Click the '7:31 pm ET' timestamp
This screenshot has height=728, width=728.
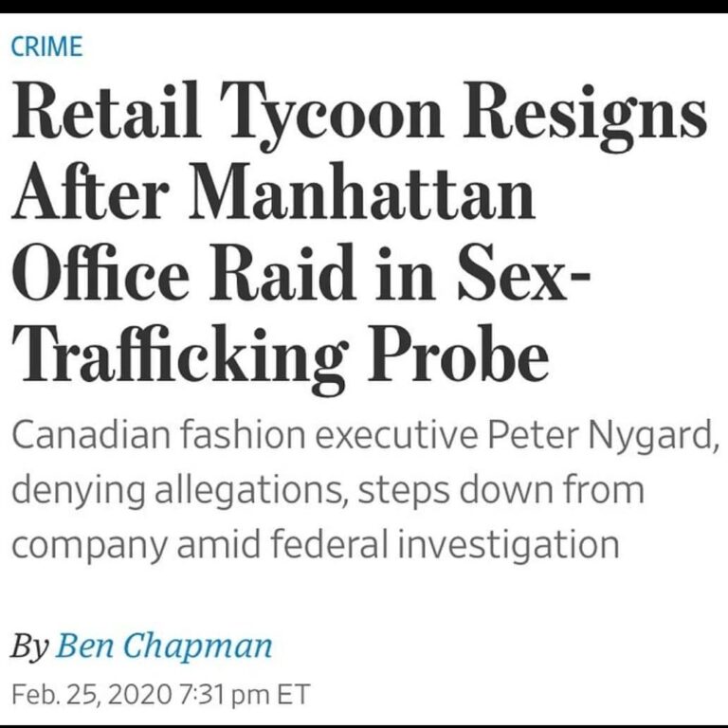(x=245, y=695)
